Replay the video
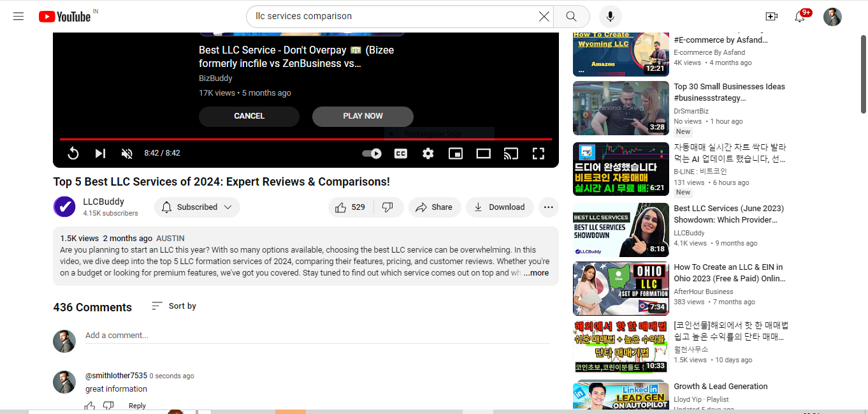The width and height of the screenshot is (868, 414). (73, 153)
